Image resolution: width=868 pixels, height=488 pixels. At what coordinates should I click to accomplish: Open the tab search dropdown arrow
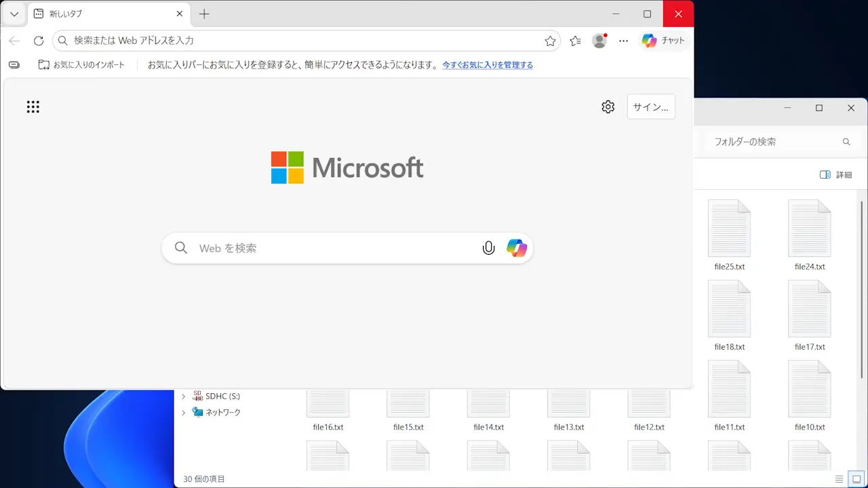[x=14, y=14]
